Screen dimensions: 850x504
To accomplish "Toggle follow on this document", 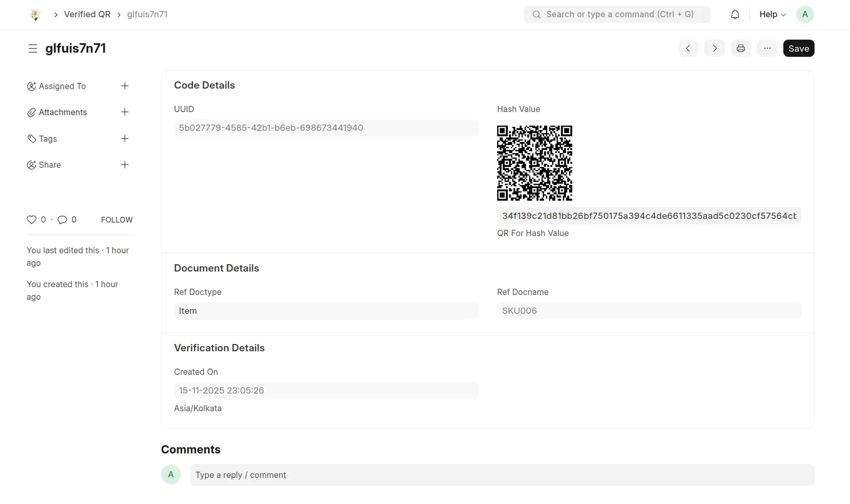I will (116, 219).
